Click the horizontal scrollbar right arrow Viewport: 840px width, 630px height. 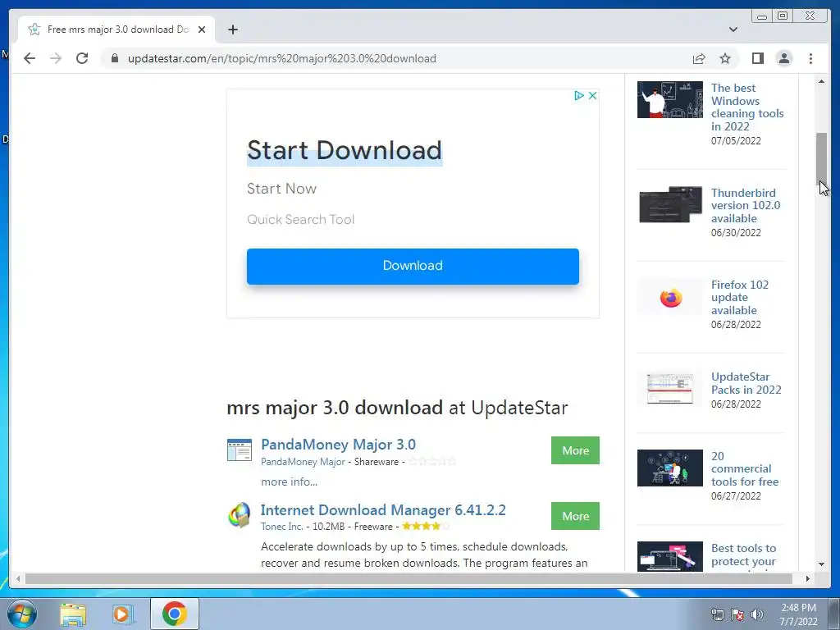tap(807, 578)
